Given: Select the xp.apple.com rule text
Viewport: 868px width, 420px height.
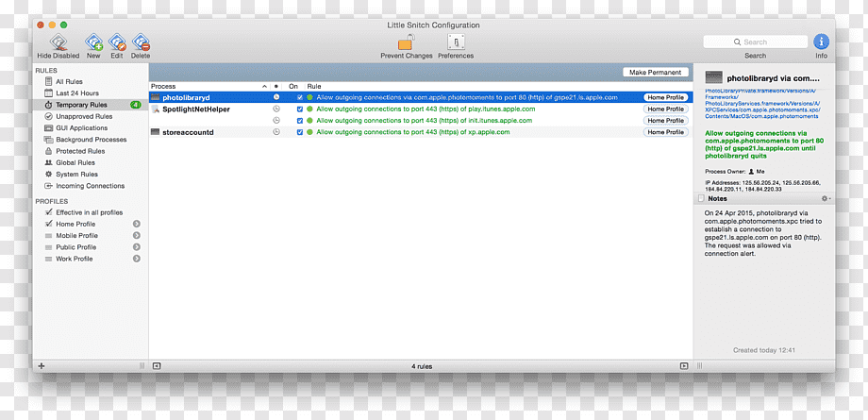Looking at the screenshot, I should pos(413,132).
